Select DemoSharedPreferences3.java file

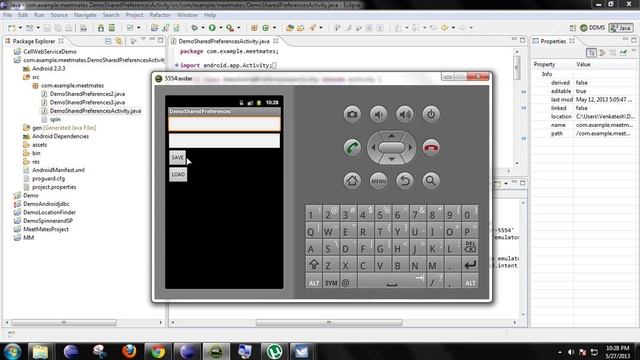[x=87, y=102]
